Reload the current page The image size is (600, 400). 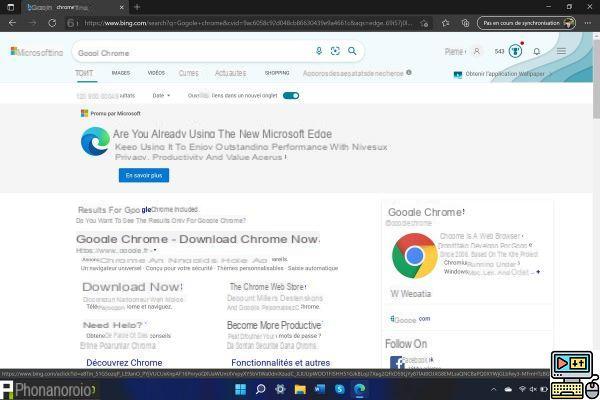[52, 23]
